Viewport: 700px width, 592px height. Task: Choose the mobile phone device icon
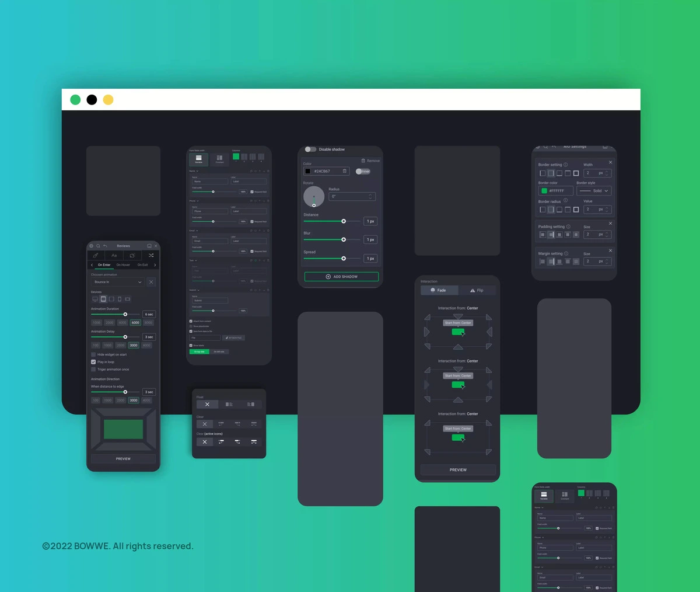[120, 299]
